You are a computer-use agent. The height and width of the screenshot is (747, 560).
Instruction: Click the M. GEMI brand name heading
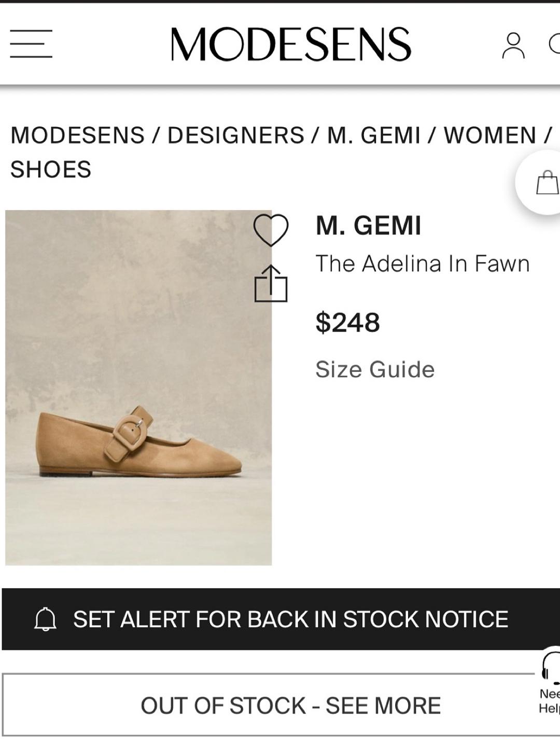[368, 226]
